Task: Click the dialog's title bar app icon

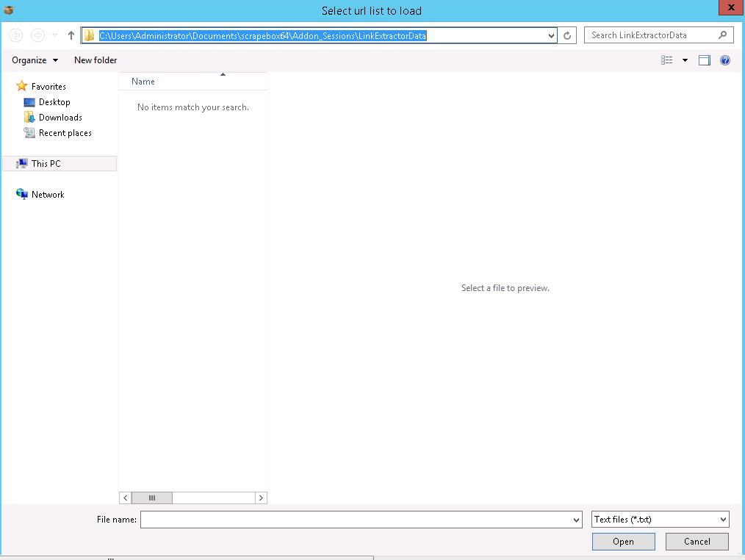Action: click(9, 10)
